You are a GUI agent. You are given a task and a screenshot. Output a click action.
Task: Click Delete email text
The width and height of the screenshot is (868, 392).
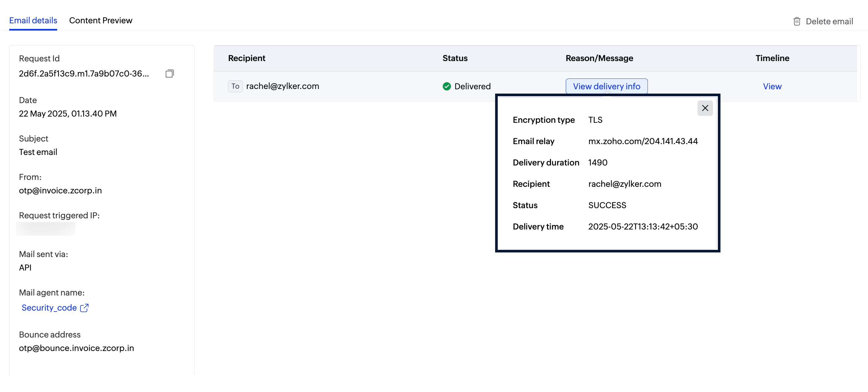coord(829,21)
